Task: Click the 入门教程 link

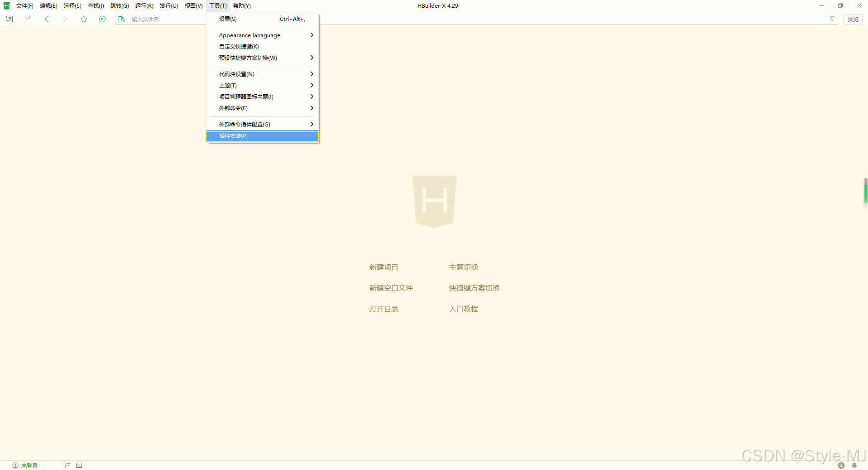Action: point(463,309)
